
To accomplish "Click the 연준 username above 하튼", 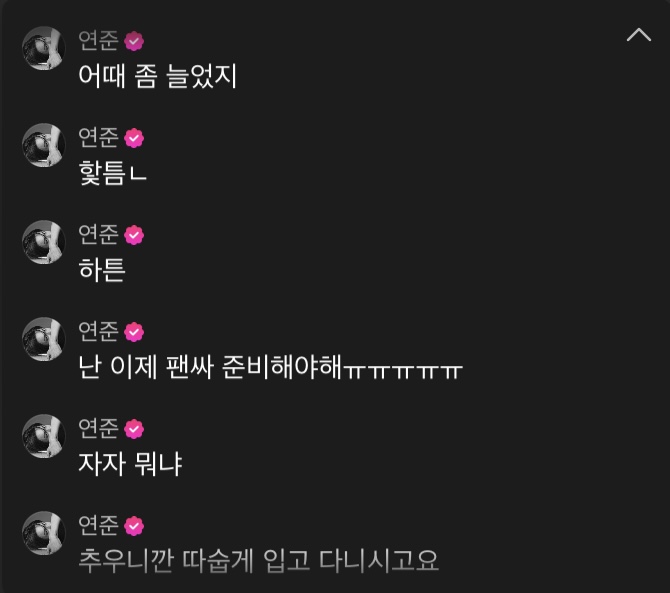I will [x=98, y=234].
